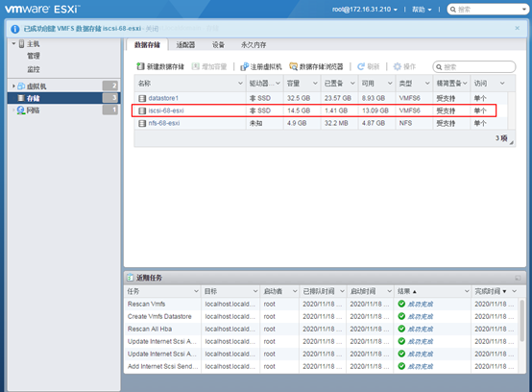Click the Create Vmfs Datastore task row

click(321, 317)
